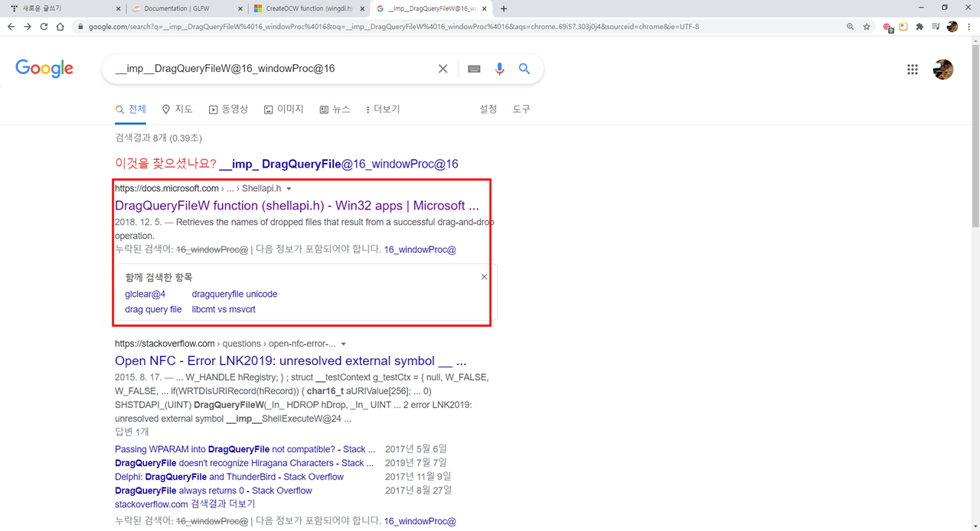Viewport: 980px width, 531px height.
Task: Open the Chrome three-dot menu
Action: [x=969, y=26]
